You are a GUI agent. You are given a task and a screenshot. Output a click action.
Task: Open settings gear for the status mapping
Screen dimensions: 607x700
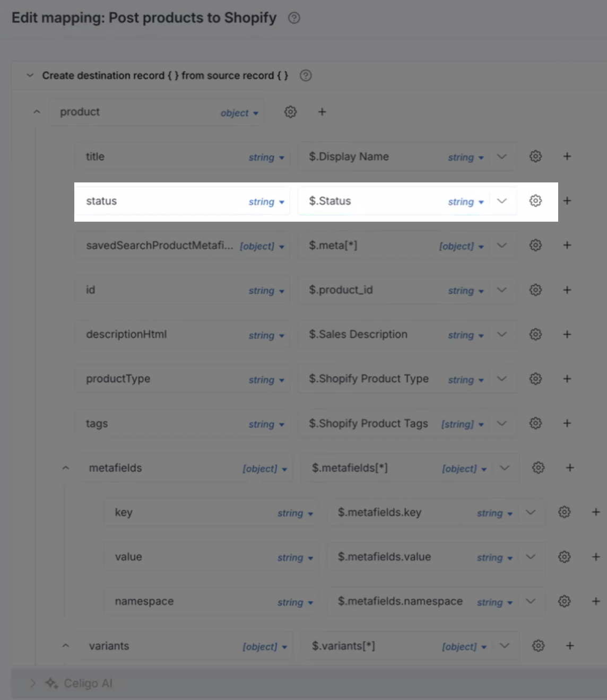coord(536,201)
